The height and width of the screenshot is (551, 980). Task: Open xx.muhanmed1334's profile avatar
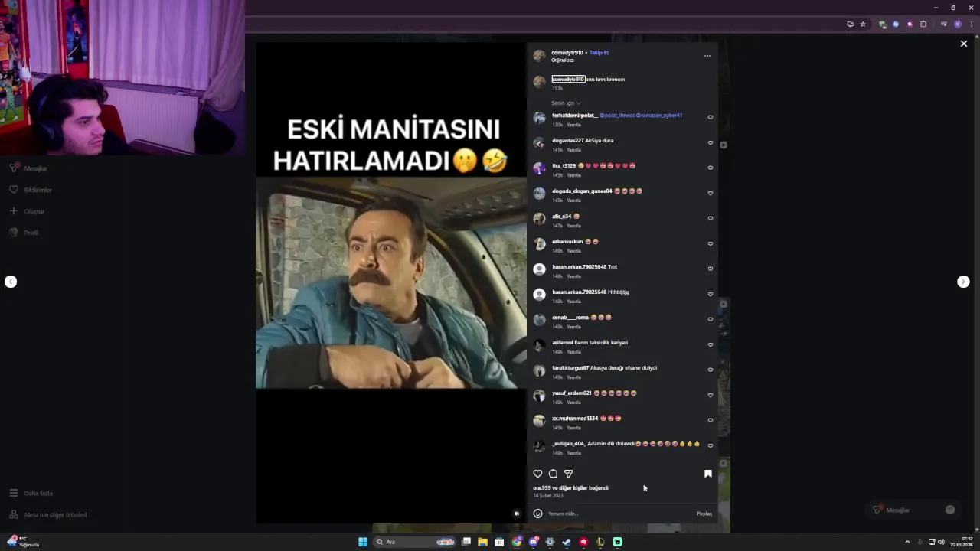[x=539, y=421]
